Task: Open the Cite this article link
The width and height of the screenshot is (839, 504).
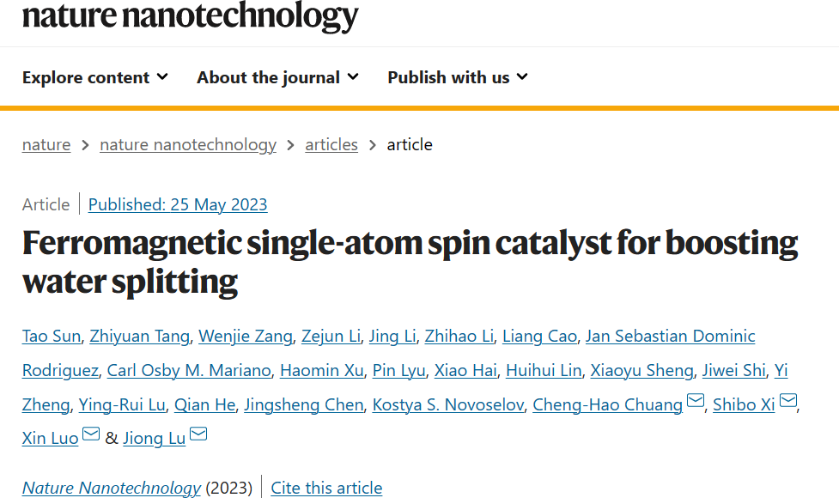Action: (326, 488)
